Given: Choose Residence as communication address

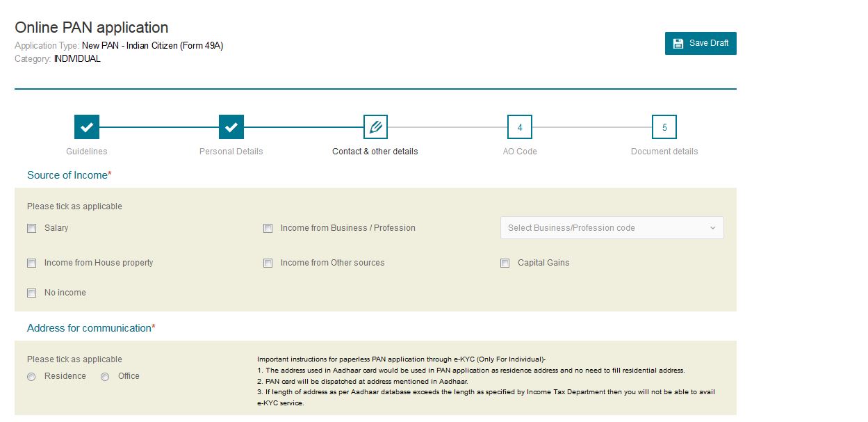Looking at the screenshot, I should (31, 377).
